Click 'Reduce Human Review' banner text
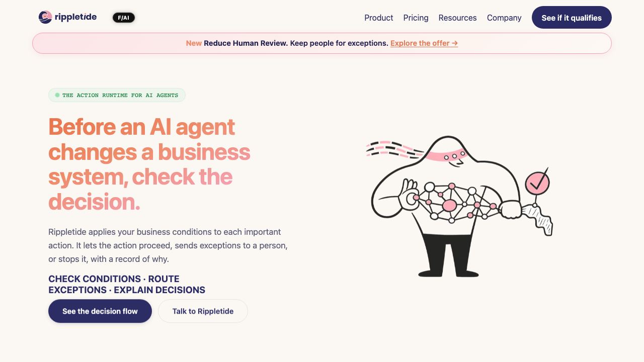Viewport: 644px width, 362px height. point(246,43)
